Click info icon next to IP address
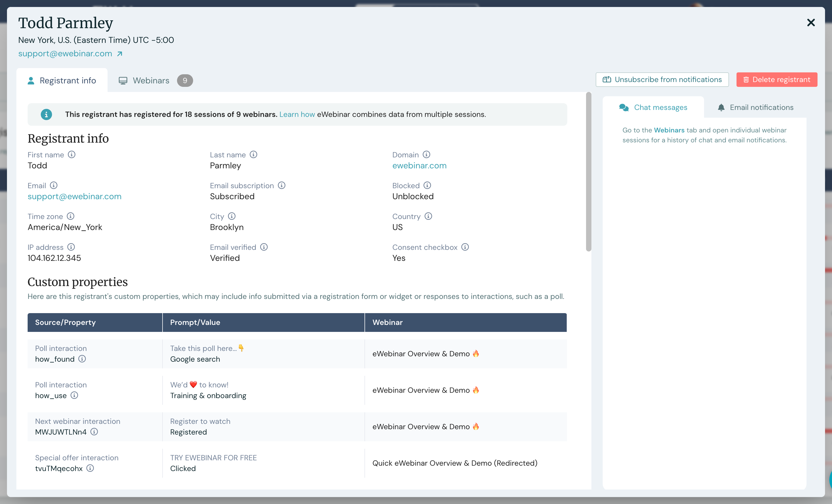 pyautogui.click(x=71, y=247)
